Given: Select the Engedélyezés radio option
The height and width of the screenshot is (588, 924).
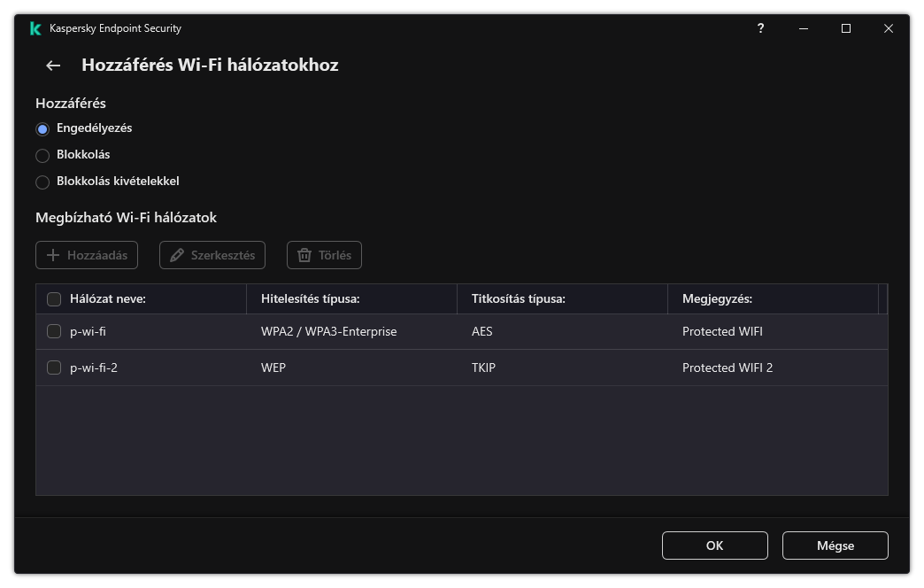Looking at the screenshot, I should click(42, 128).
